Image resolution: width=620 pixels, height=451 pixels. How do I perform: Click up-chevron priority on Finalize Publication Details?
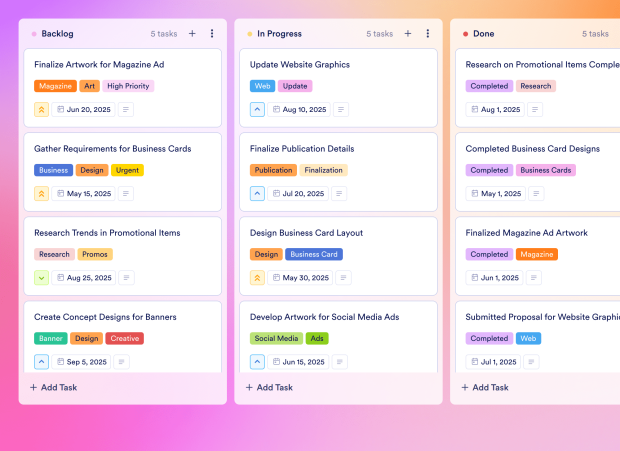click(x=258, y=194)
